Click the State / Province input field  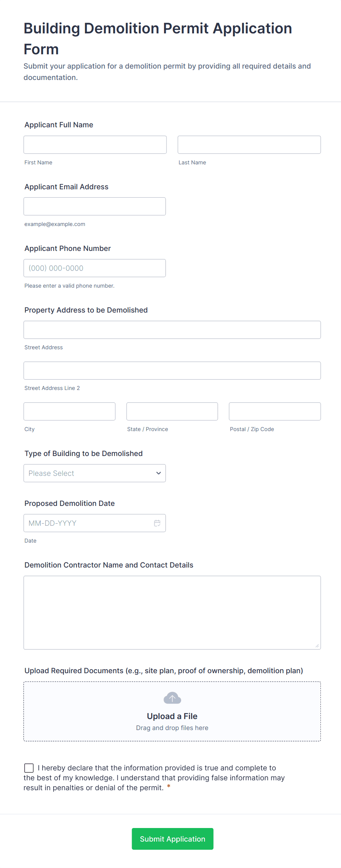pos(172,411)
